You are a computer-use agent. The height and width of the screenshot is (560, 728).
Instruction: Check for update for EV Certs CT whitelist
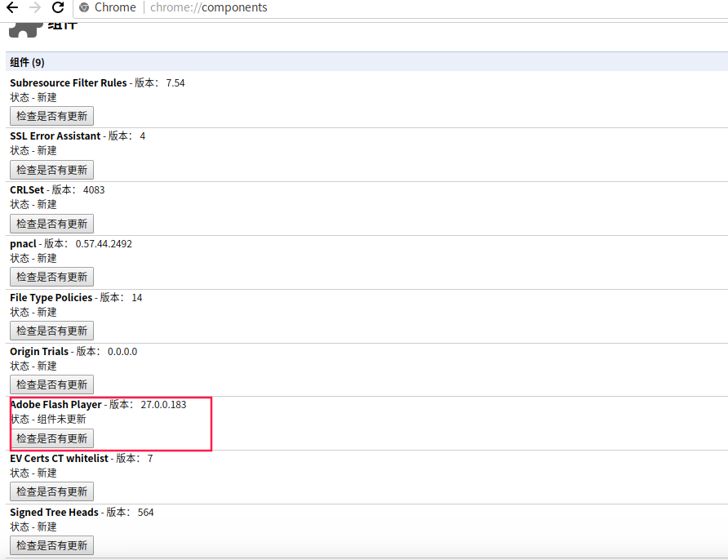click(51, 491)
